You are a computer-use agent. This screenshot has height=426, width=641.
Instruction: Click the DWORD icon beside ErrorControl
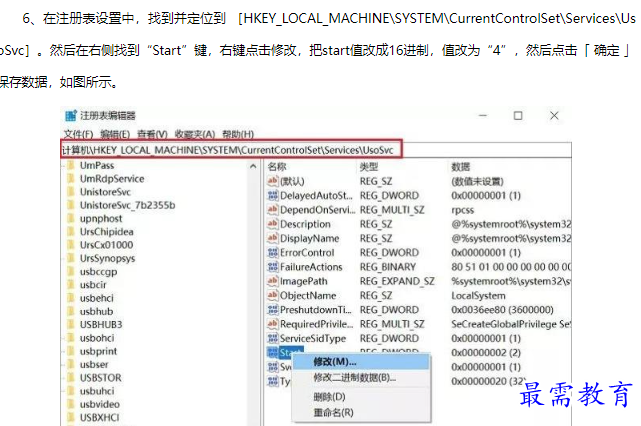273,253
